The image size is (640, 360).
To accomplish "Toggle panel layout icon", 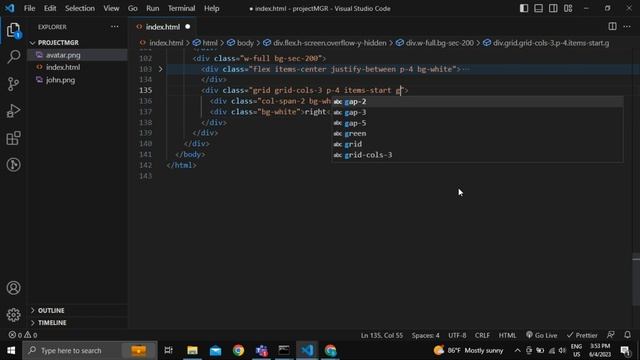I will tap(538, 8).
